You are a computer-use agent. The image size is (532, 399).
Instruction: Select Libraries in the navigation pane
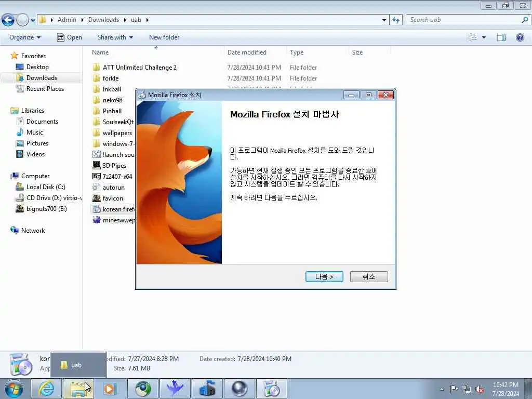tap(33, 111)
